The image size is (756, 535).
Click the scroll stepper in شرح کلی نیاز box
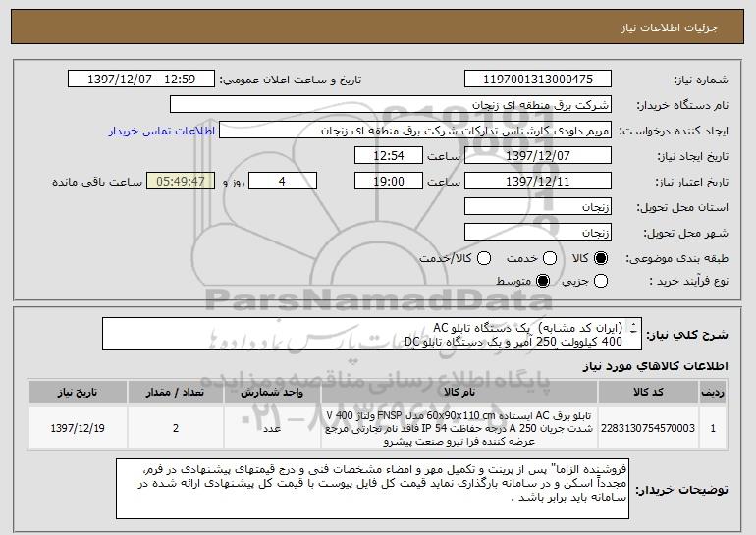(633, 329)
